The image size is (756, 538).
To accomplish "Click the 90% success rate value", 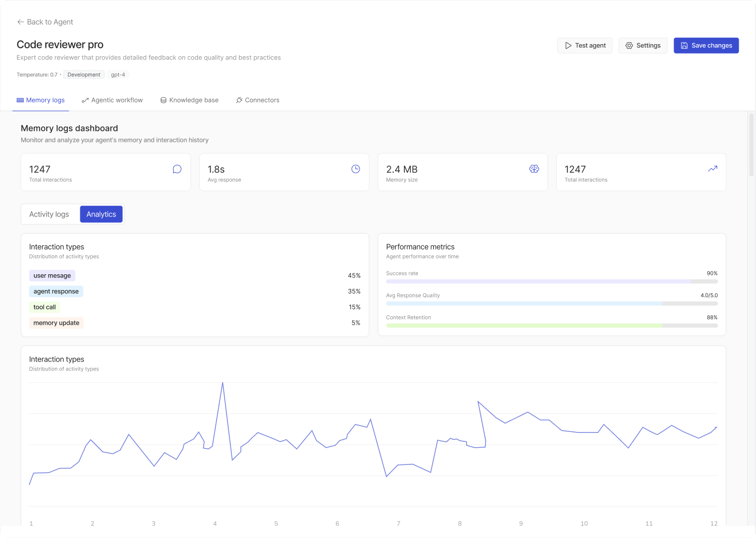I will pyautogui.click(x=712, y=273).
